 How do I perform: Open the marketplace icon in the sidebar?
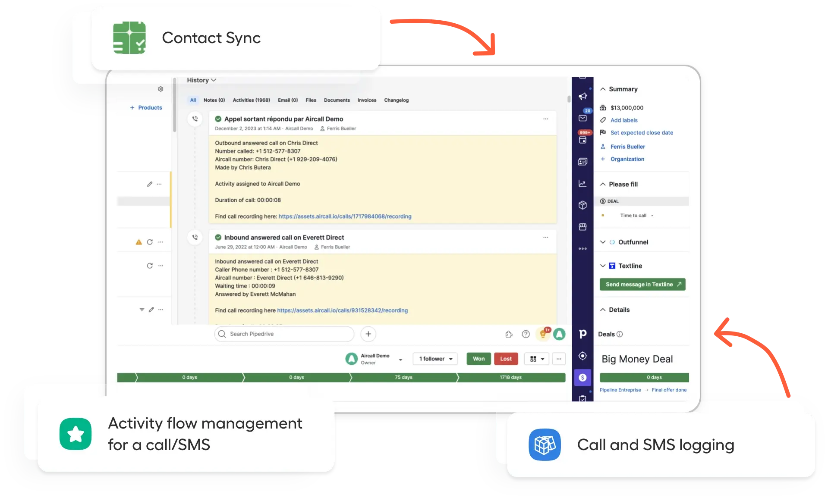point(582,227)
